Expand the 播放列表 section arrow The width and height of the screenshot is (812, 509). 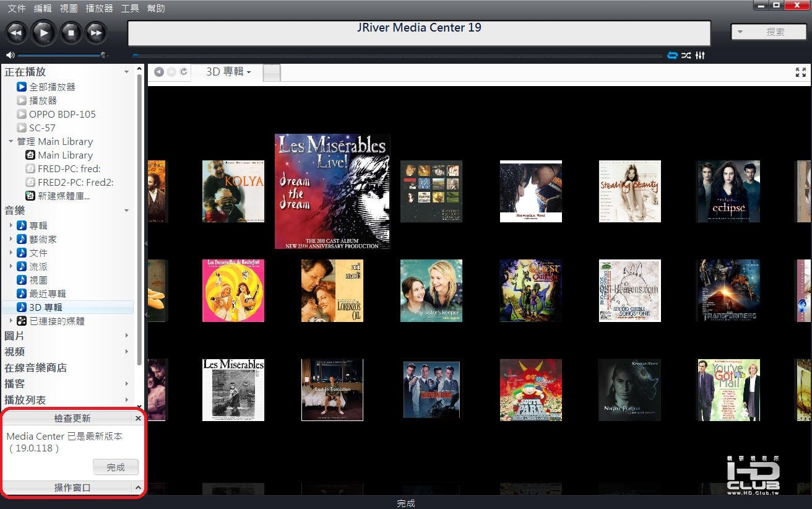coord(127,400)
